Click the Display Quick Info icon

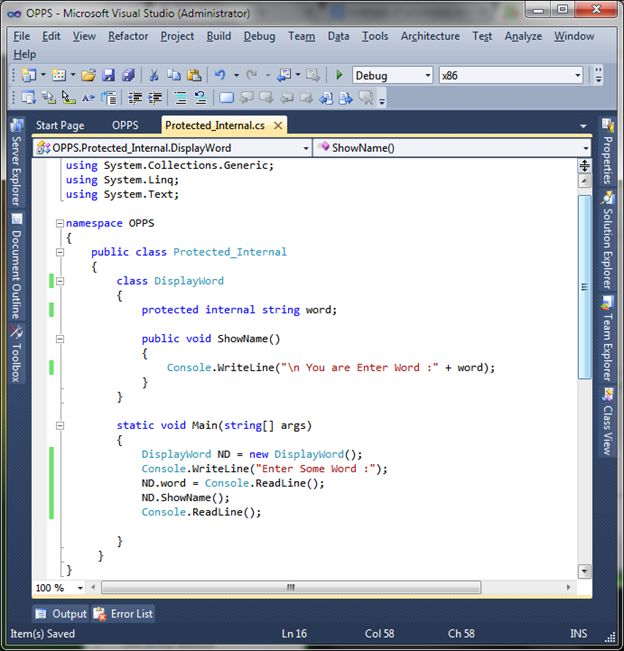point(69,98)
